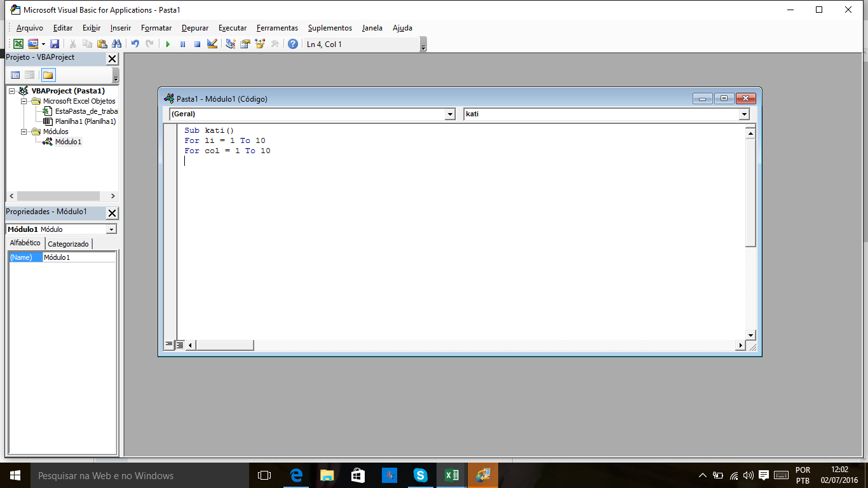The height and width of the screenshot is (488, 868).
Task: Open the Ferramentas menu
Action: 277,28
